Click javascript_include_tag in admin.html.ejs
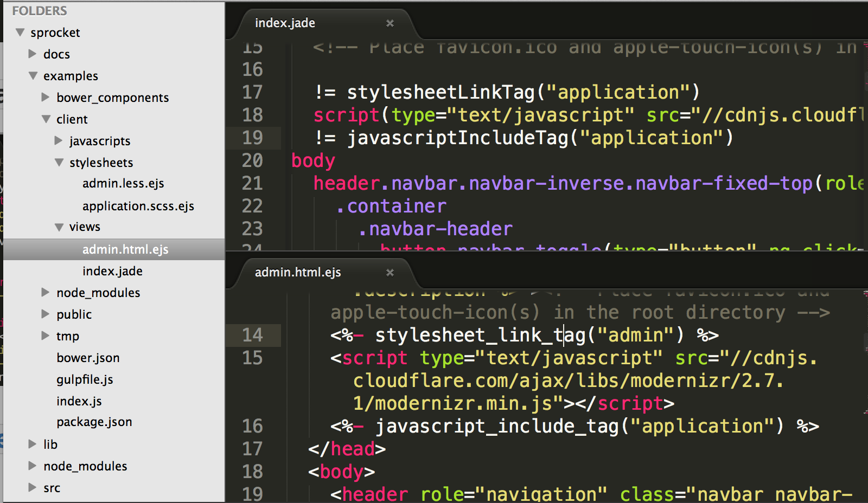 pos(497,427)
